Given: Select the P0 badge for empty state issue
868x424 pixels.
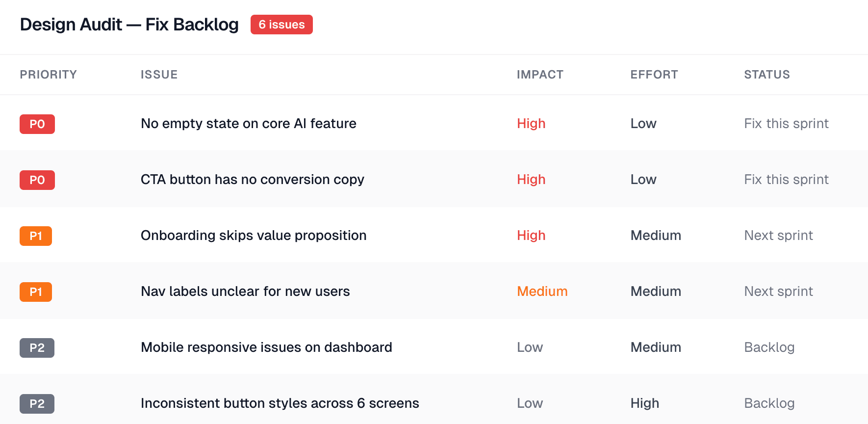Looking at the screenshot, I should pyautogui.click(x=37, y=124).
